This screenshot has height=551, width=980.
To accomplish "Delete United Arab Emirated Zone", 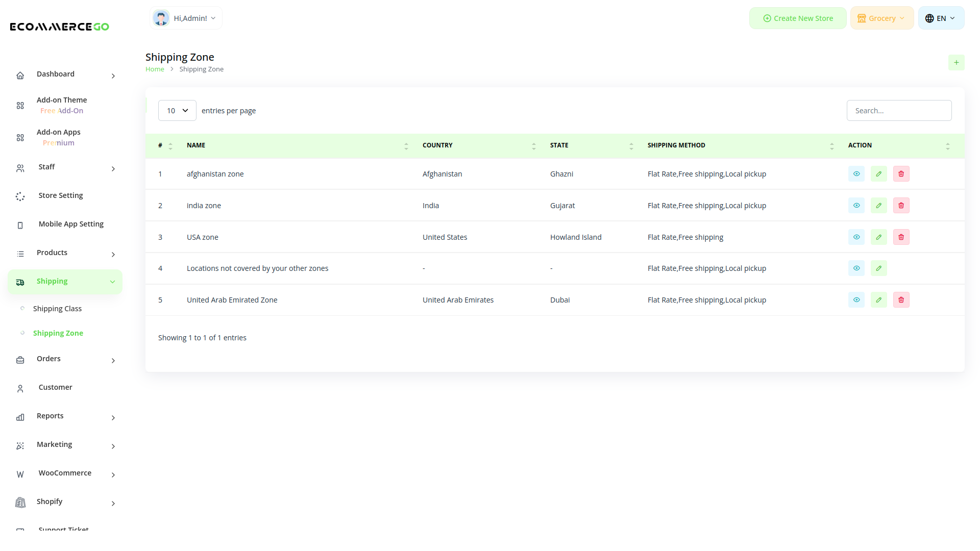I will pyautogui.click(x=901, y=300).
